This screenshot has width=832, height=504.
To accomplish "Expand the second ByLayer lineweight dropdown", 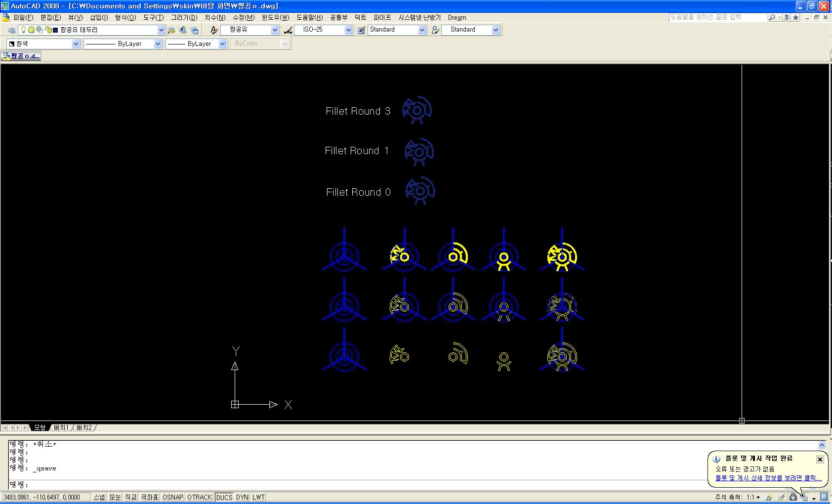I will (222, 44).
